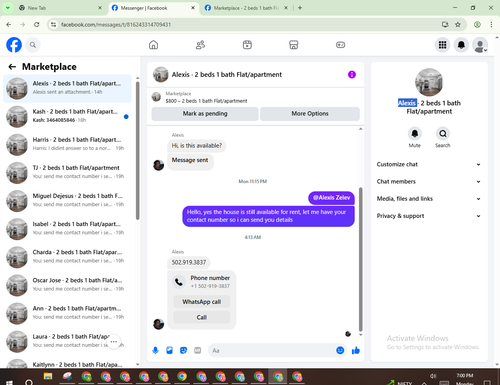The image size is (500, 385).
Task: Open Ann conversation in list
Action: pos(67,313)
